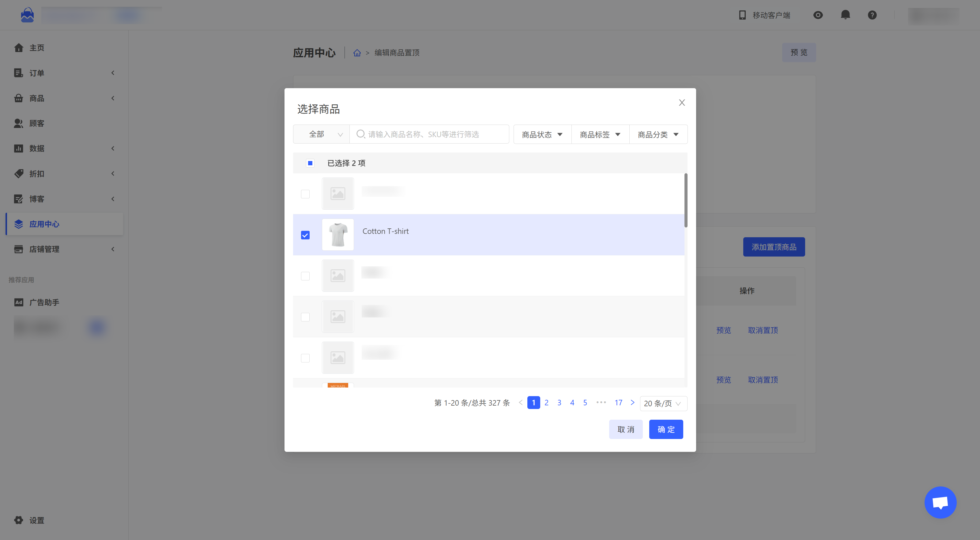Image resolution: width=980 pixels, height=540 pixels.
Task: Click the 确定 confirm button
Action: click(665, 429)
